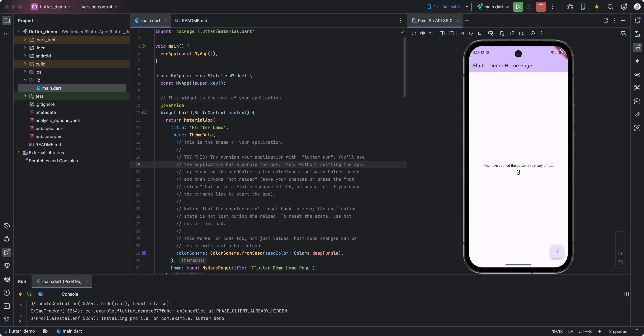The height and width of the screenshot is (336, 644).
Task: Take a screenshot with the emulator camera icon
Action: pos(513,33)
